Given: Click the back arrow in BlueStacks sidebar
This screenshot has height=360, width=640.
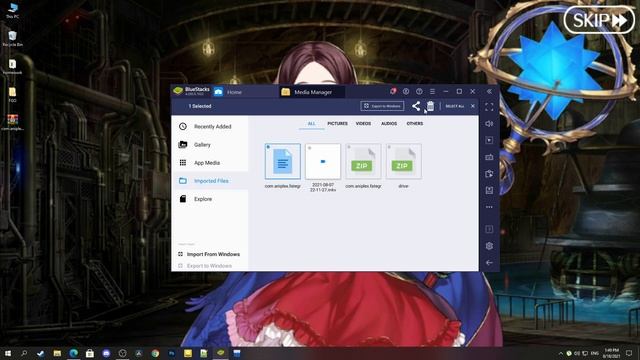Looking at the screenshot, I should point(489,263).
